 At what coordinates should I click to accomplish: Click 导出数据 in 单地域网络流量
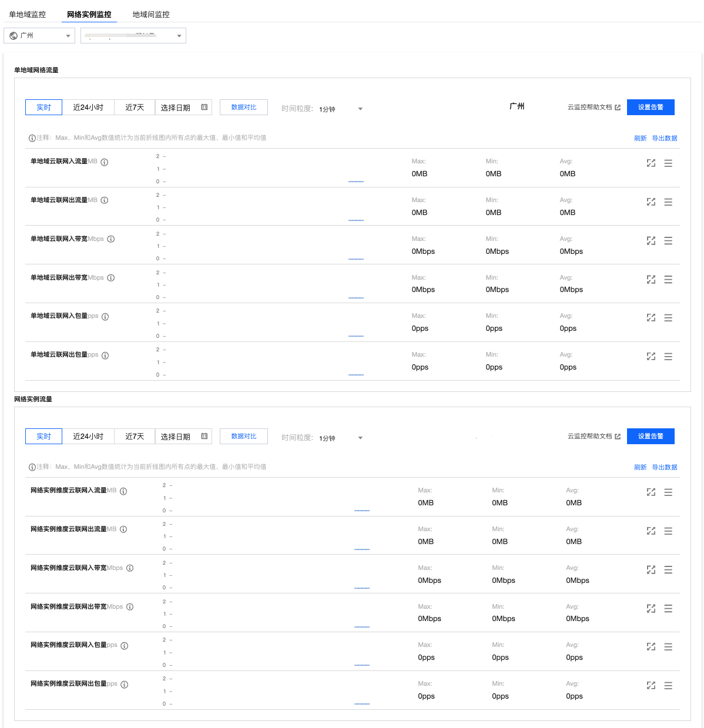[665, 139]
